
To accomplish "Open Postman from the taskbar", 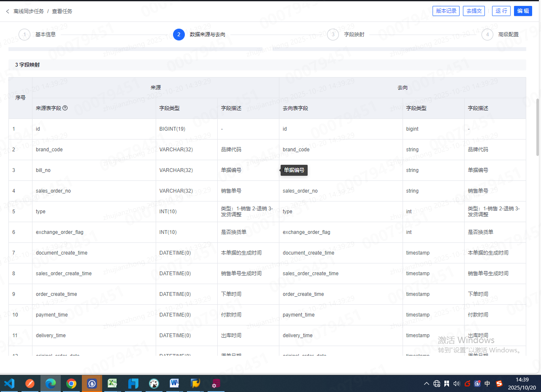I will coord(30,384).
